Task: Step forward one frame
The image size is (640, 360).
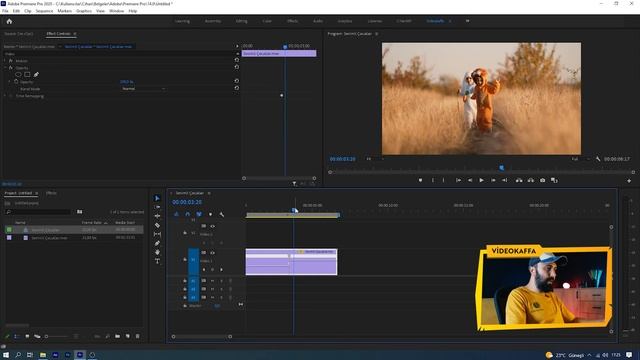Action: coord(493,180)
